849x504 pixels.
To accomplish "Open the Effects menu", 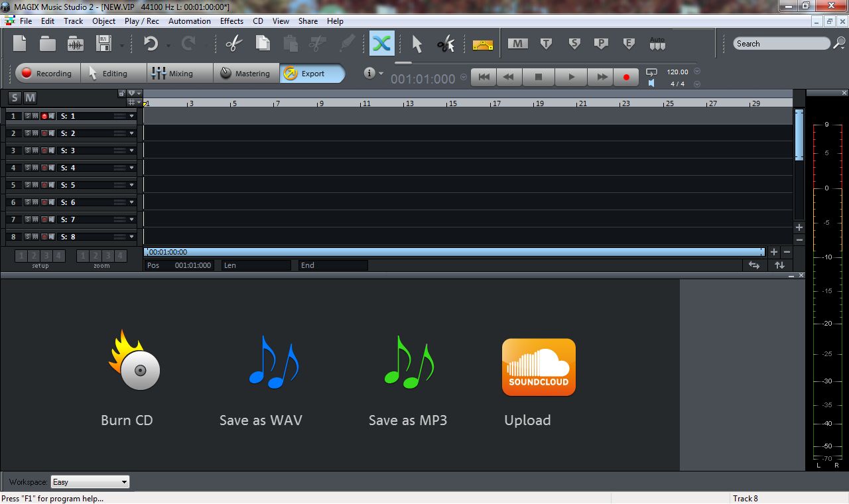I will click(231, 21).
